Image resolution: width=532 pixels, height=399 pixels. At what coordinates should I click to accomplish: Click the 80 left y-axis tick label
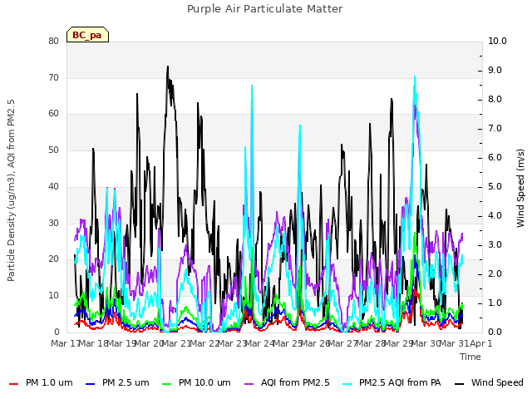tap(53, 41)
